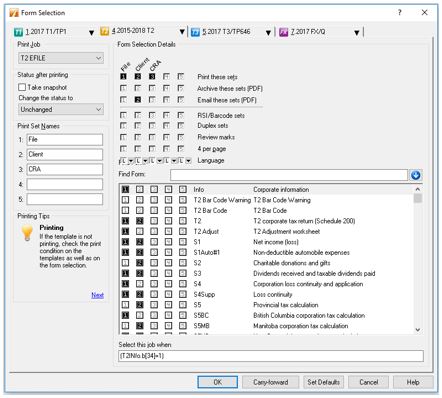
Task: Open the Print Job T2 EFILE dropdown
Action: [61, 58]
